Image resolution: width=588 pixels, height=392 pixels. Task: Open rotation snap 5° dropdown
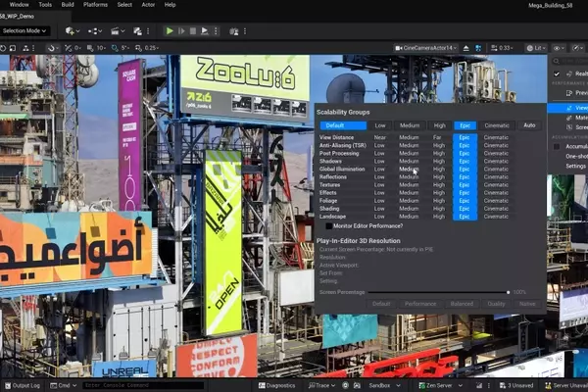[x=125, y=48]
